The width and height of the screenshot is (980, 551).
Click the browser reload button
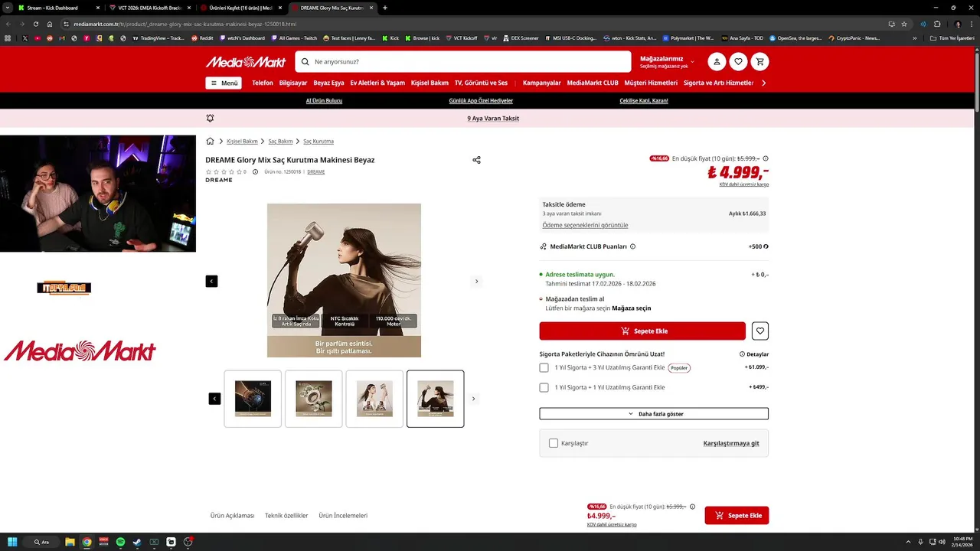click(35, 24)
